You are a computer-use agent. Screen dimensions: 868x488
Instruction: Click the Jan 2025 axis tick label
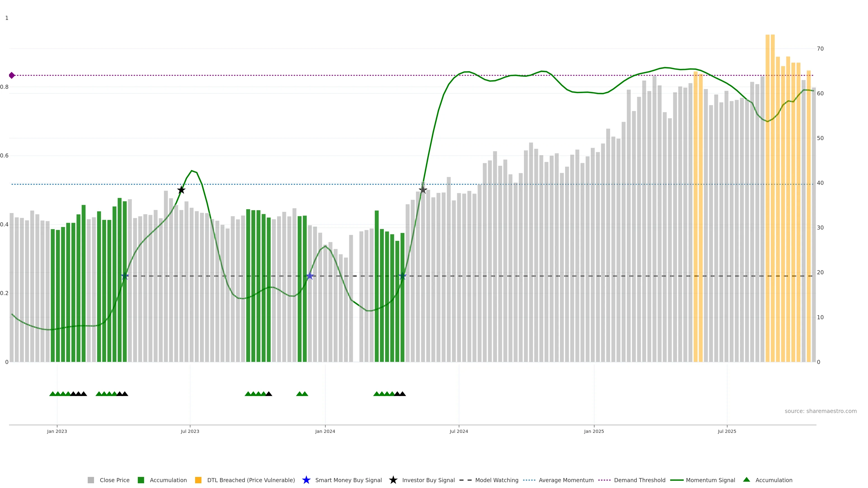(x=594, y=432)
